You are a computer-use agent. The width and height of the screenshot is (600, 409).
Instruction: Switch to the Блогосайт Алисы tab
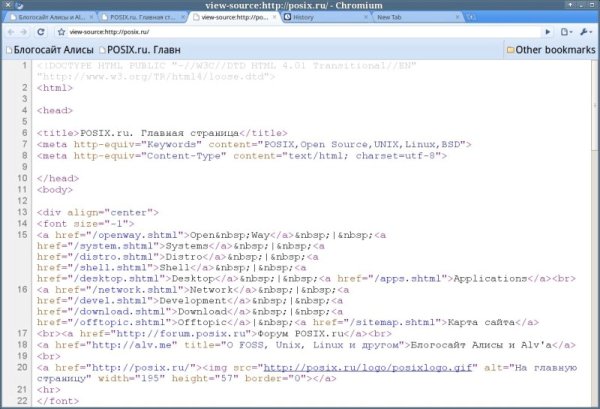pyautogui.click(x=52, y=17)
